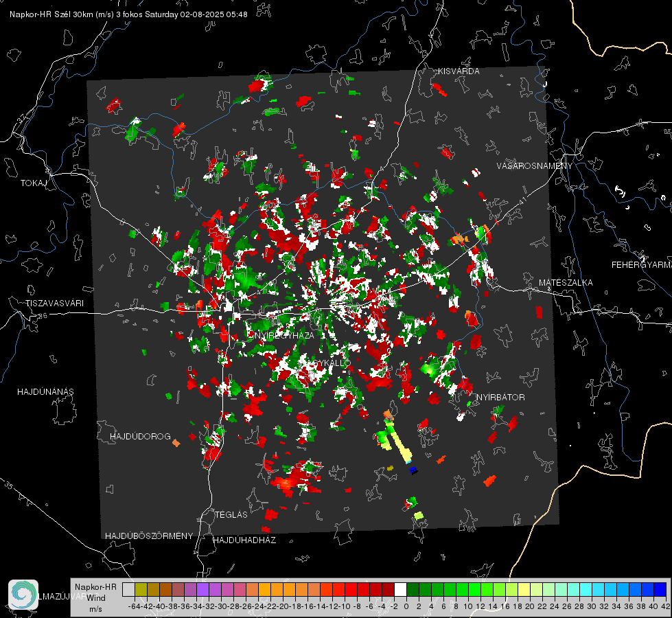
Task: Click the TISZAVASVÁRI town label
Action: [x=54, y=304]
